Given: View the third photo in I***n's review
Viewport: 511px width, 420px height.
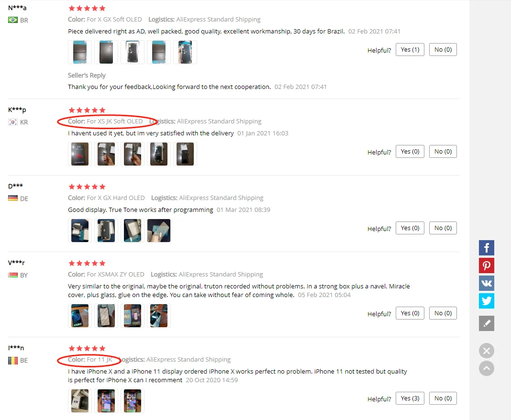Looking at the screenshot, I should click(133, 401).
